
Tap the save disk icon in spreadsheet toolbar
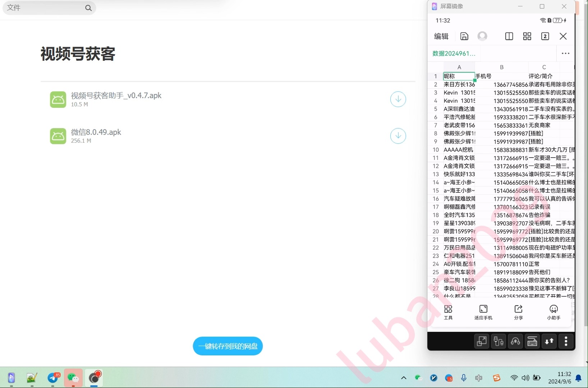pyautogui.click(x=464, y=36)
